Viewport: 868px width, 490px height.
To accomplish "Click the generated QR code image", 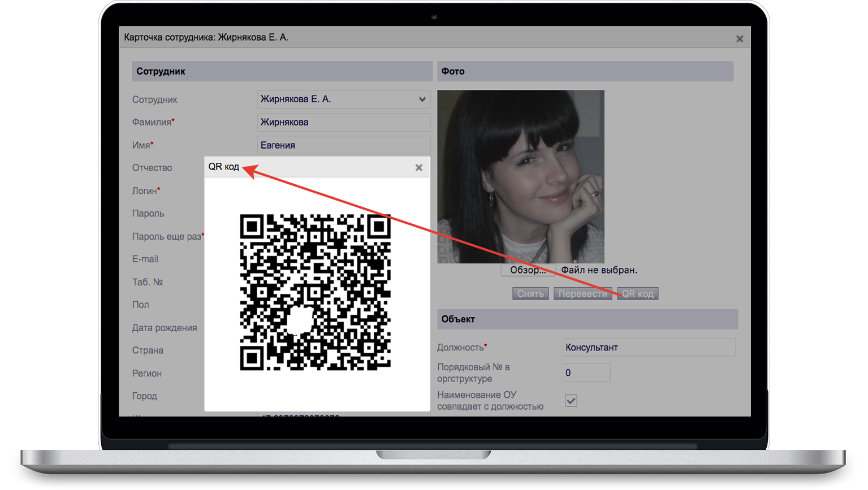I will [315, 292].
